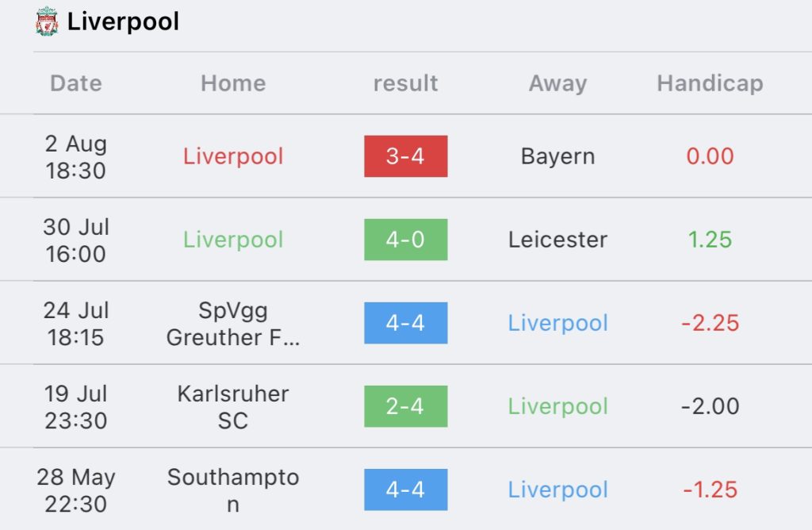
Task: Select the 2 Aug 18:30 match date
Action: (76, 157)
